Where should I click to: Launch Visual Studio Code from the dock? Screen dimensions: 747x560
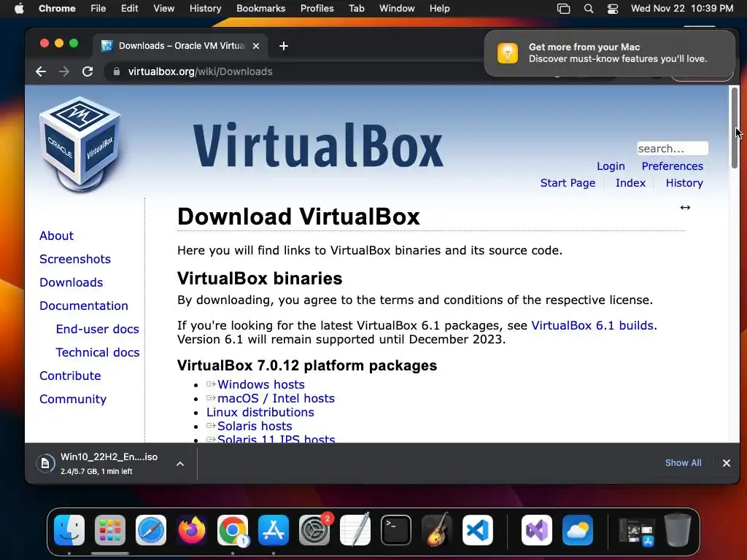(478, 530)
